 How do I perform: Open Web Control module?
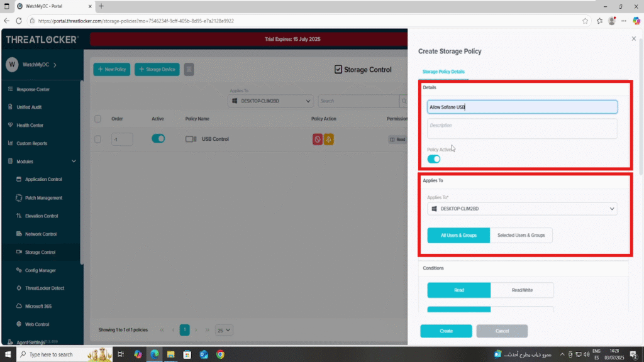pyautogui.click(x=37, y=324)
